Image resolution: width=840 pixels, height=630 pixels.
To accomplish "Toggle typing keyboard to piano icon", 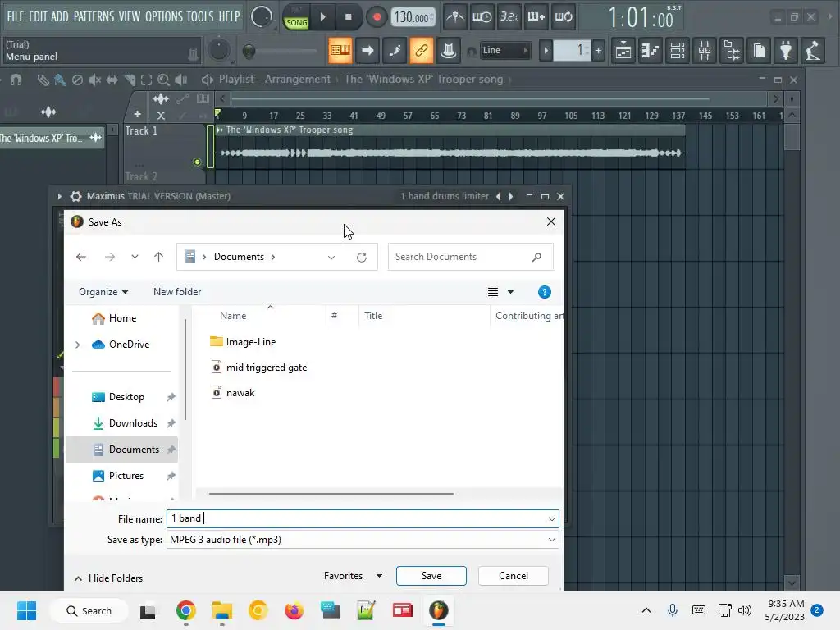I will (340, 50).
